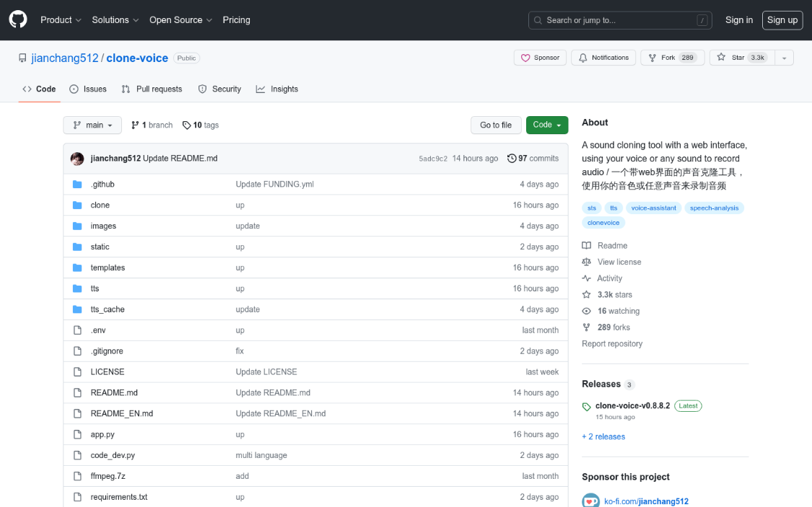Open the green Code dropdown
812x507 pixels.
pos(546,125)
